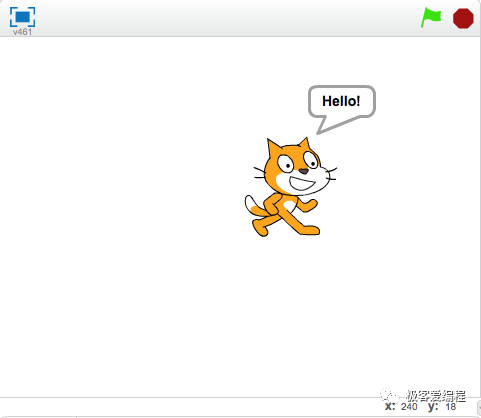Click the Hello! speech bubble
The width and height of the screenshot is (481, 418).
tap(342, 110)
